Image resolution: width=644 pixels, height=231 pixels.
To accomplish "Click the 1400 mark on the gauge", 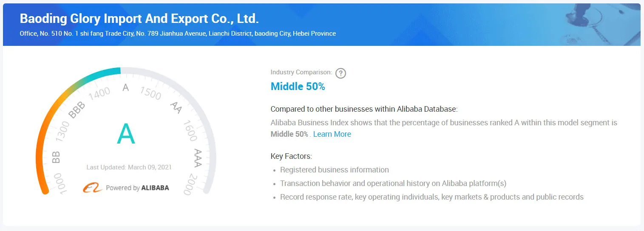I will click(x=99, y=93).
